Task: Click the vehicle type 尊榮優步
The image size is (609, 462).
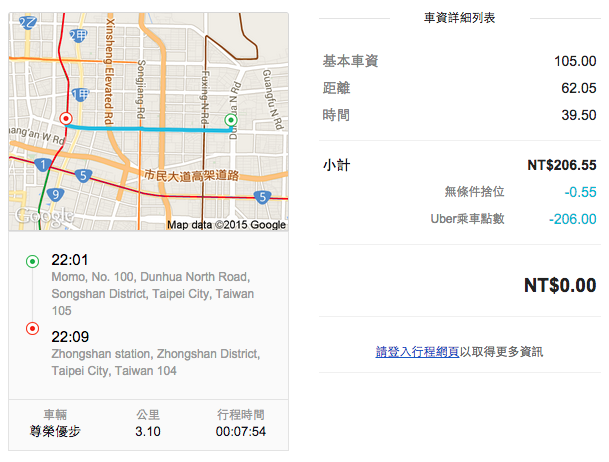Action: 55,431
